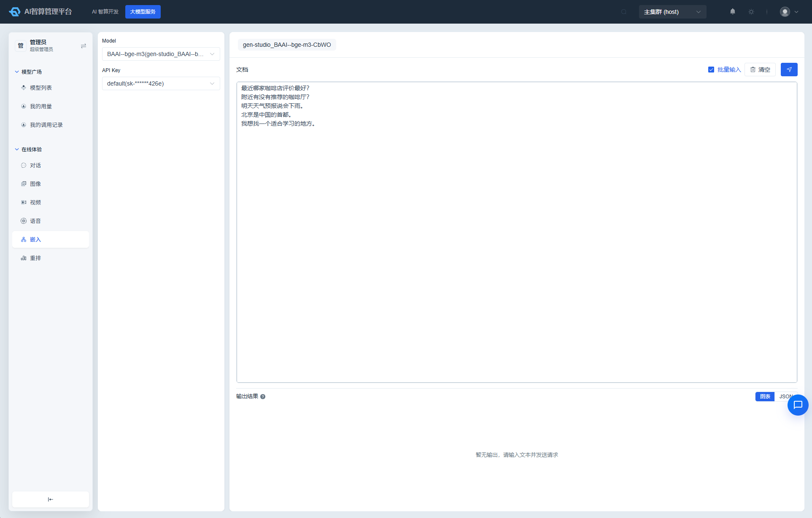Select 嵌入 in the sidebar
Screen dimensions: 812x518
51,239
